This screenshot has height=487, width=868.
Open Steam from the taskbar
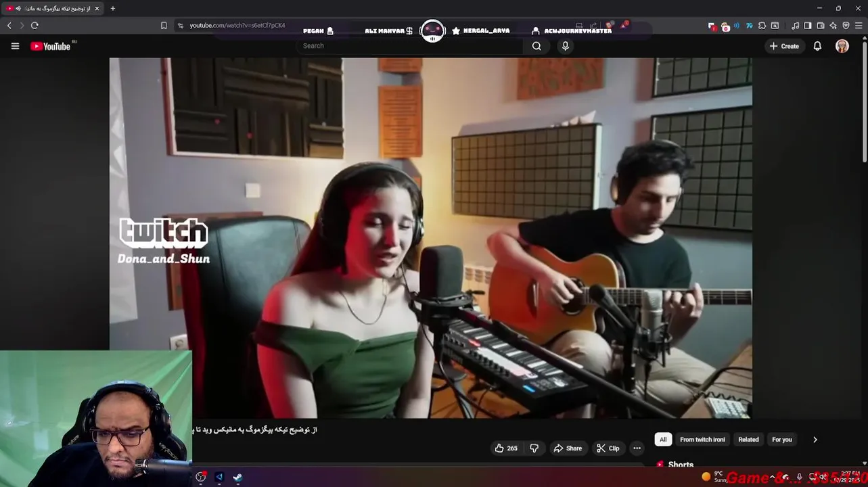click(237, 477)
